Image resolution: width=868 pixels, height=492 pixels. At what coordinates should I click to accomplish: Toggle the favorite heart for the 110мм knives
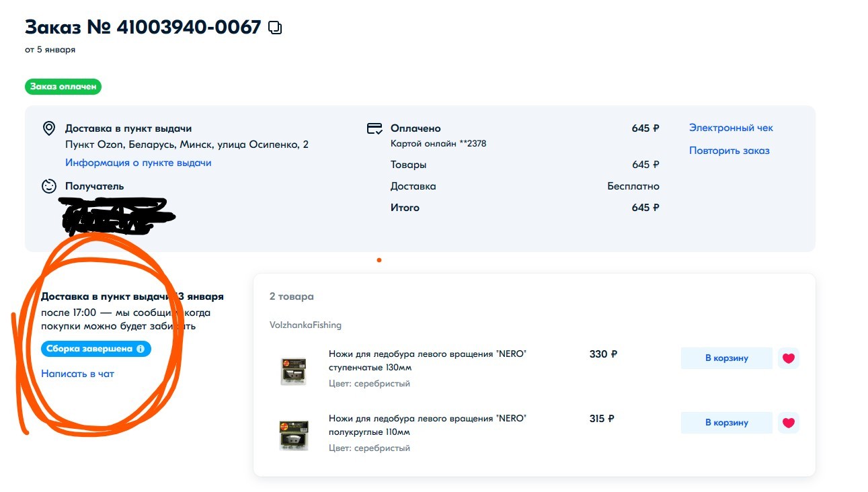click(x=788, y=423)
